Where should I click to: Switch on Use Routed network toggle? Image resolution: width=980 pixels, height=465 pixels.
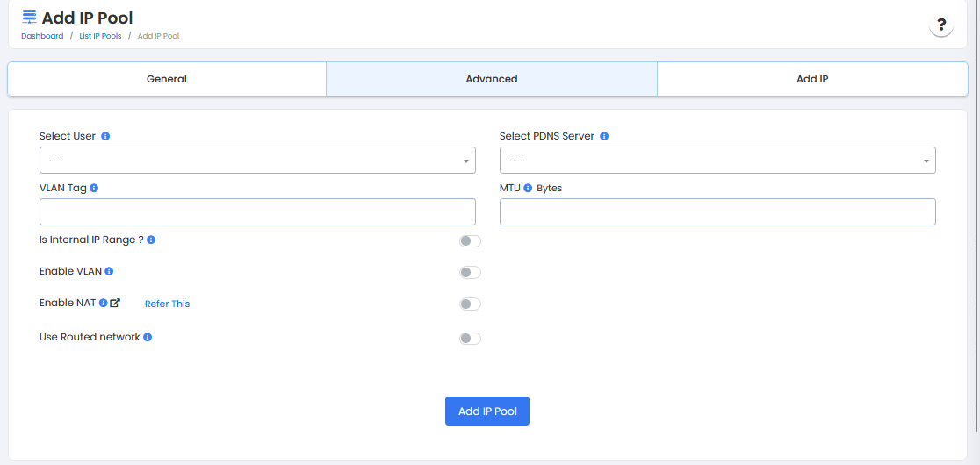470,339
